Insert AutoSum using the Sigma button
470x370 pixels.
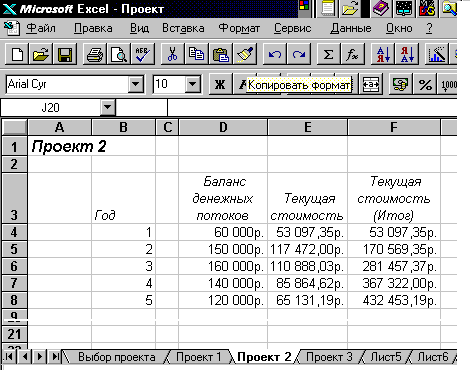(328, 54)
